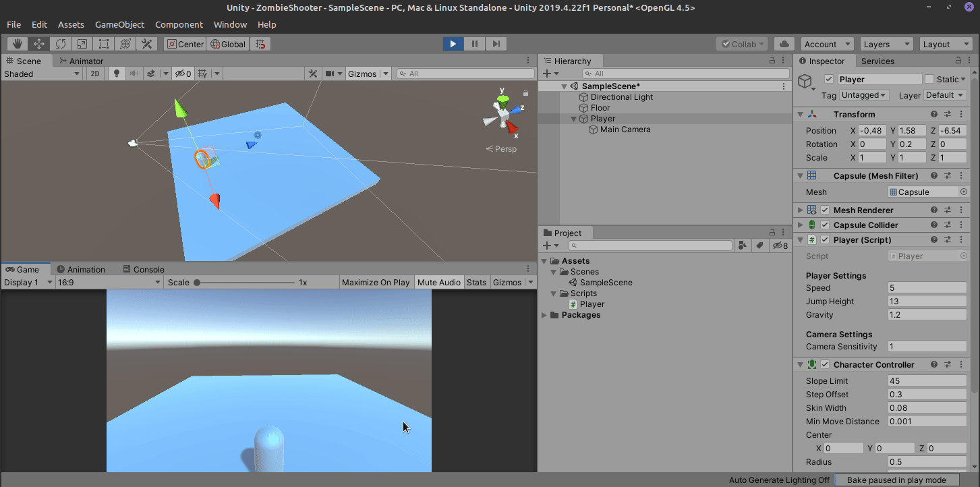Click the Account button

[x=828, y=44]
